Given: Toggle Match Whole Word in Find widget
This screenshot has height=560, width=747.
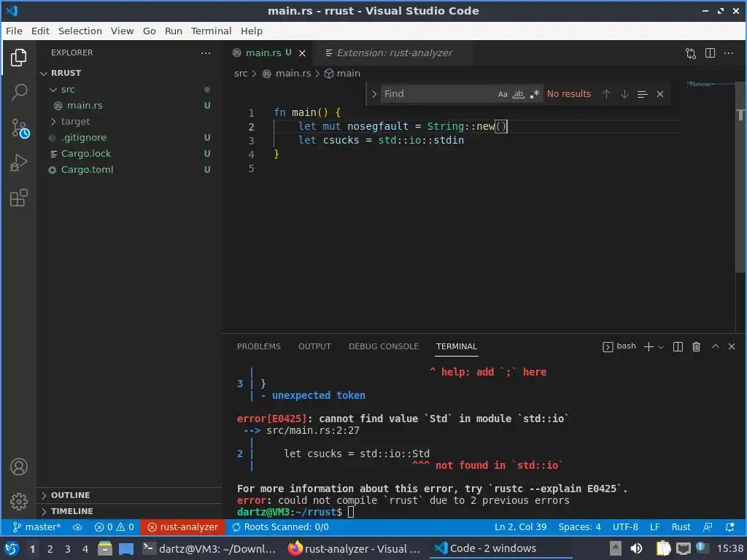Looking at the screenshot, I should pos(519,94).
